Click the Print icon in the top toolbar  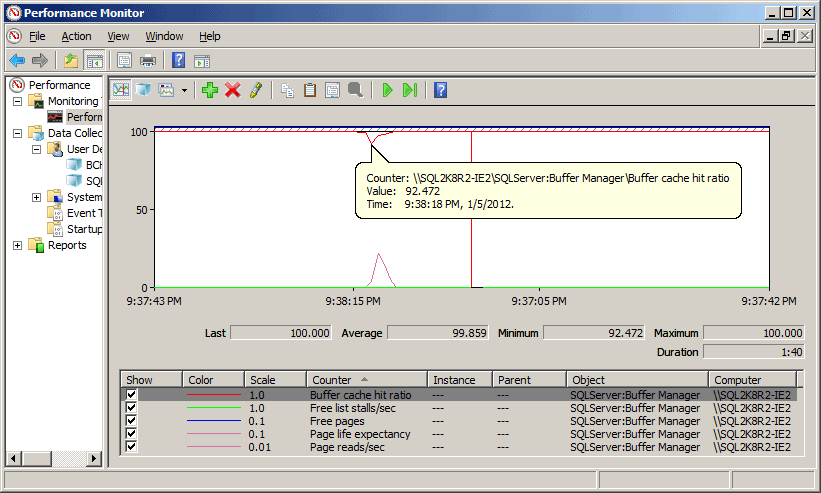coord(148,60)
